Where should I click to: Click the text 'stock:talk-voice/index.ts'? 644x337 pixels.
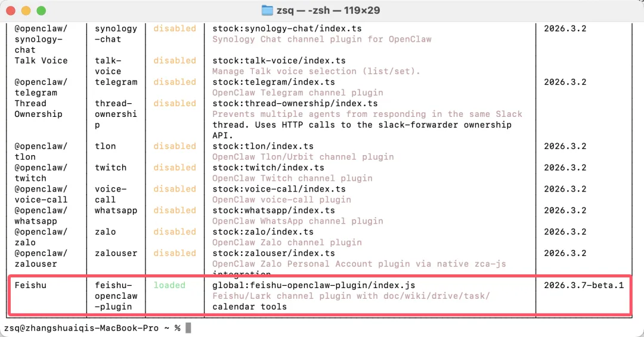[279, 61]
